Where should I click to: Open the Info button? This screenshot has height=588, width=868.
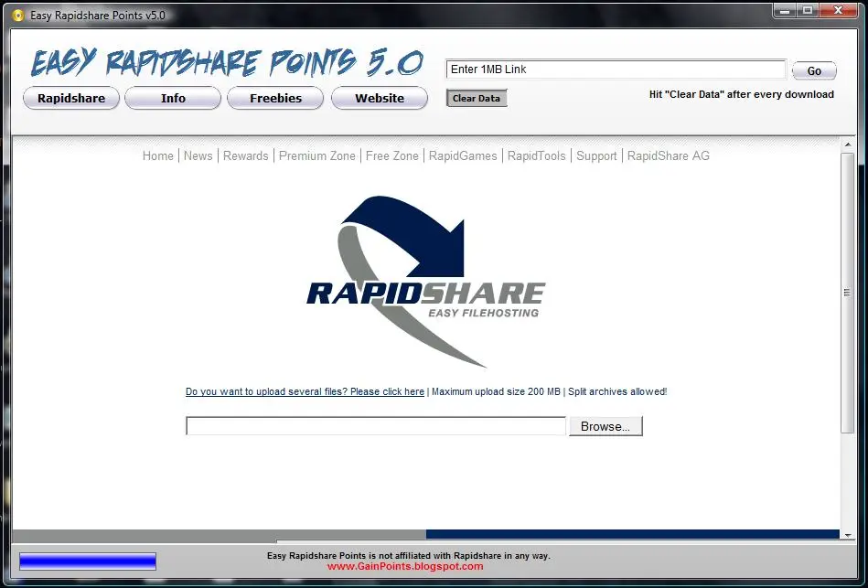173,98
